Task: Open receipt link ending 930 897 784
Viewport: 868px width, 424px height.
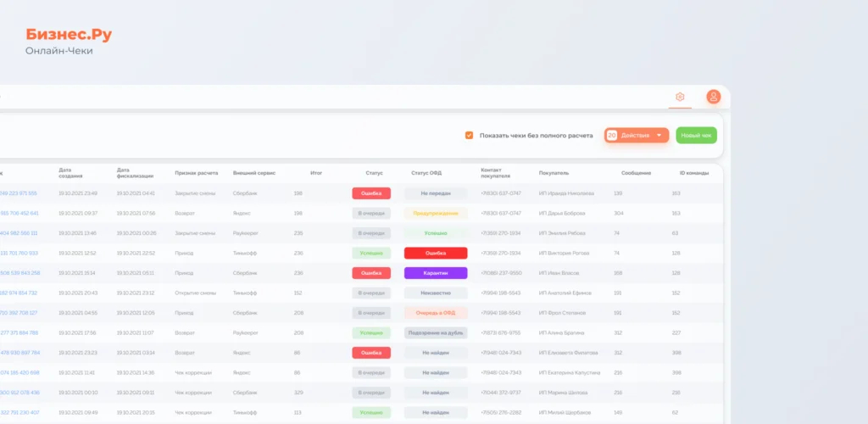Action: (20, 353)
